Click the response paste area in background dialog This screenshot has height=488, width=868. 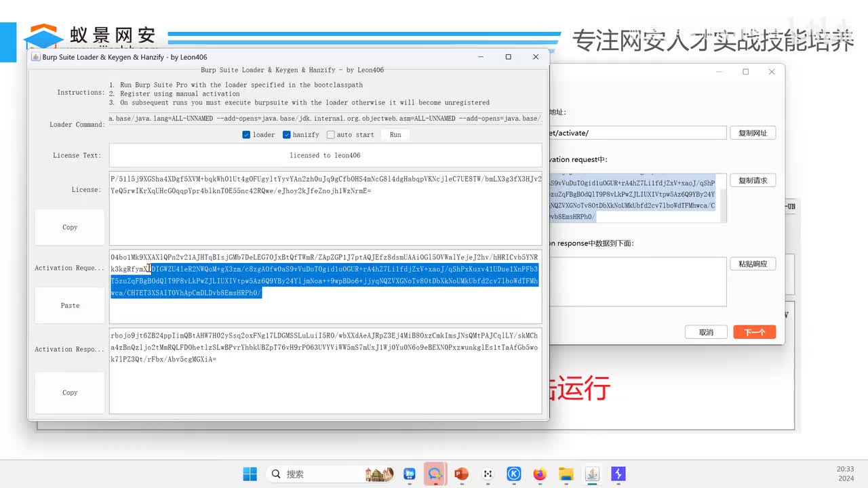click(638, 281)
